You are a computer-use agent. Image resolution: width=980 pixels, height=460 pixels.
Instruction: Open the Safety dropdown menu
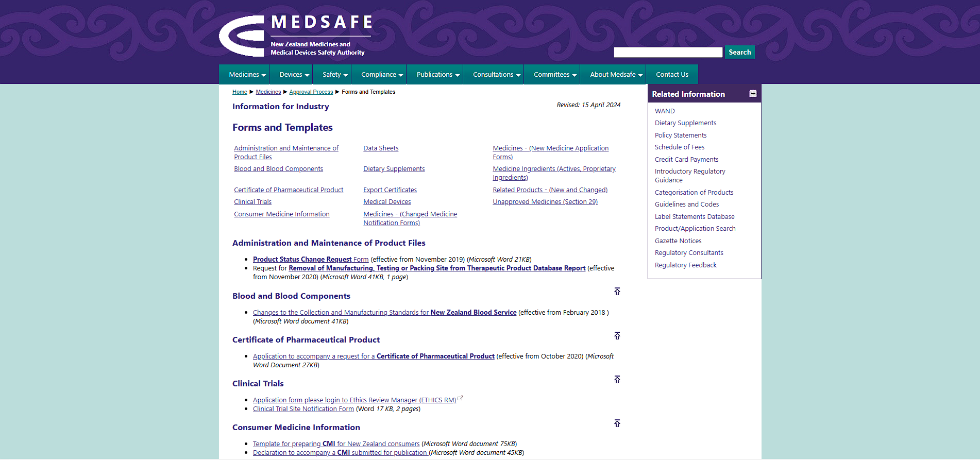tap(335, 75)
